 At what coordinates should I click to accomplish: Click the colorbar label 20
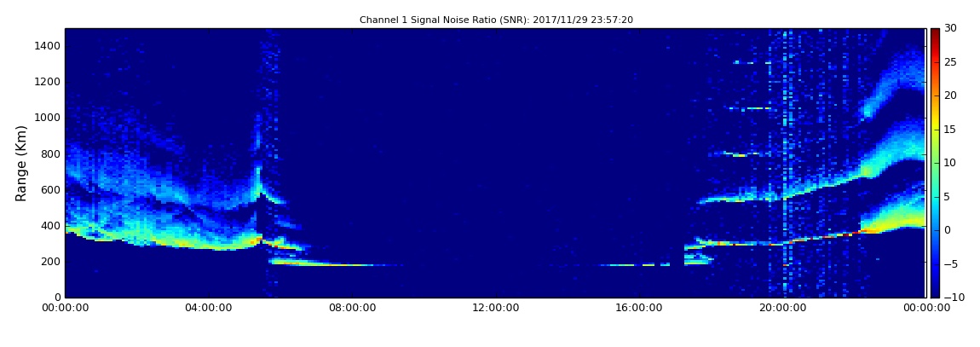click(x=951, y=95)
